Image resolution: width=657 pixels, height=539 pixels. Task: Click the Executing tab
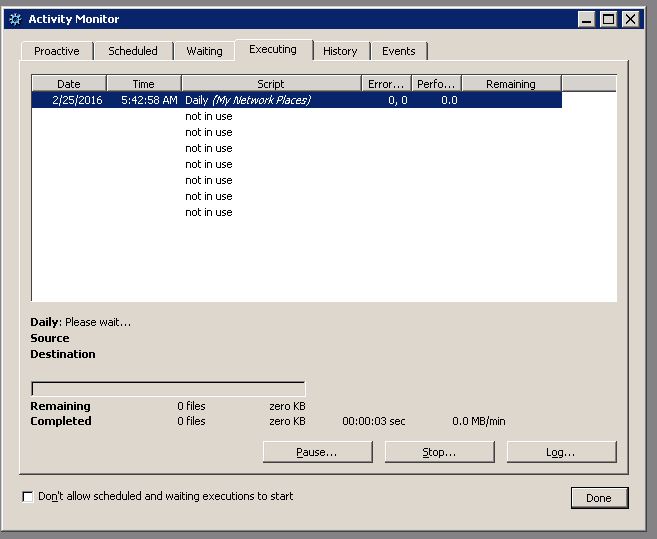click(x=273, y=49)
